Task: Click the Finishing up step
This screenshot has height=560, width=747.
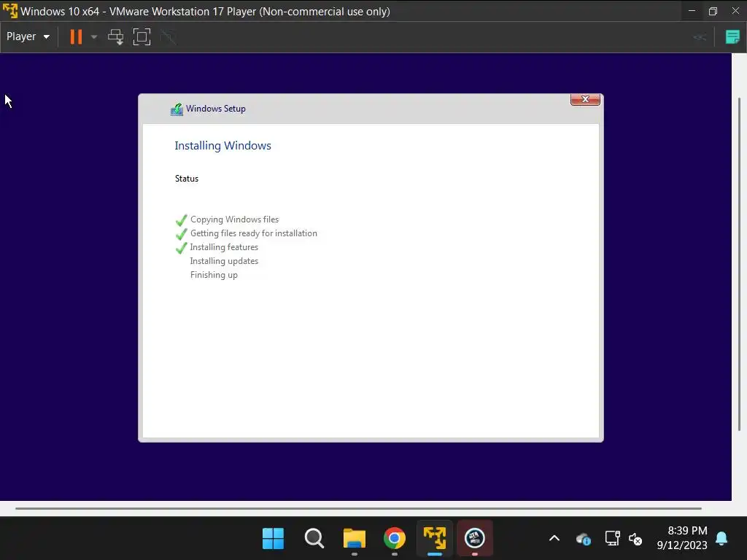Action: point(214,275)
